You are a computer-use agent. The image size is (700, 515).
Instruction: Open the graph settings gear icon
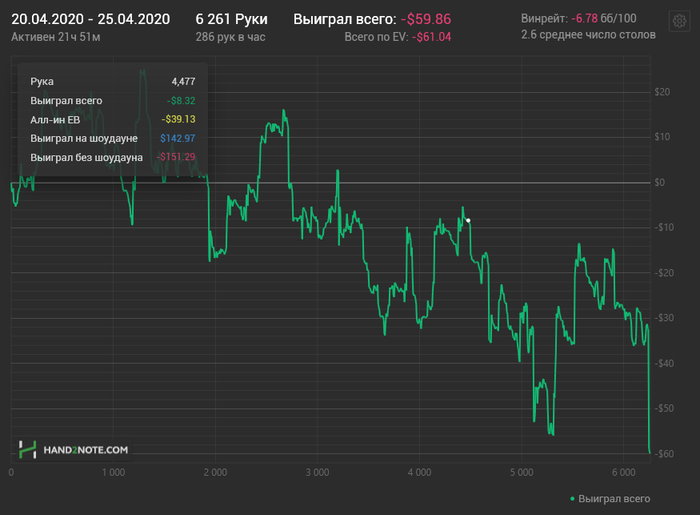(679, 21)
